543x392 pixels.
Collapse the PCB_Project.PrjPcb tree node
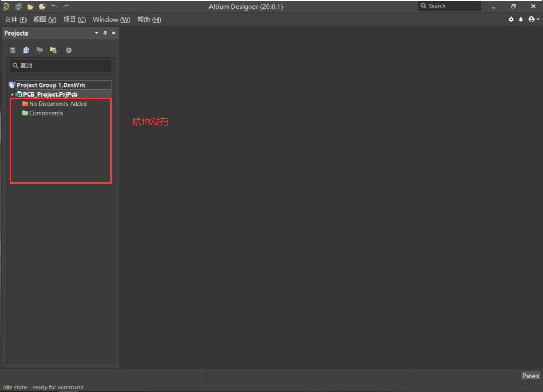12,94
